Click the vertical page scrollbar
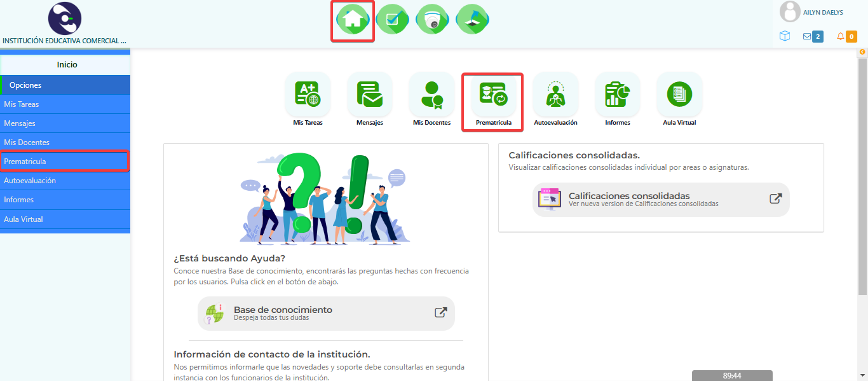This screenshot has width=868, height=381. [x=863, y=177]
